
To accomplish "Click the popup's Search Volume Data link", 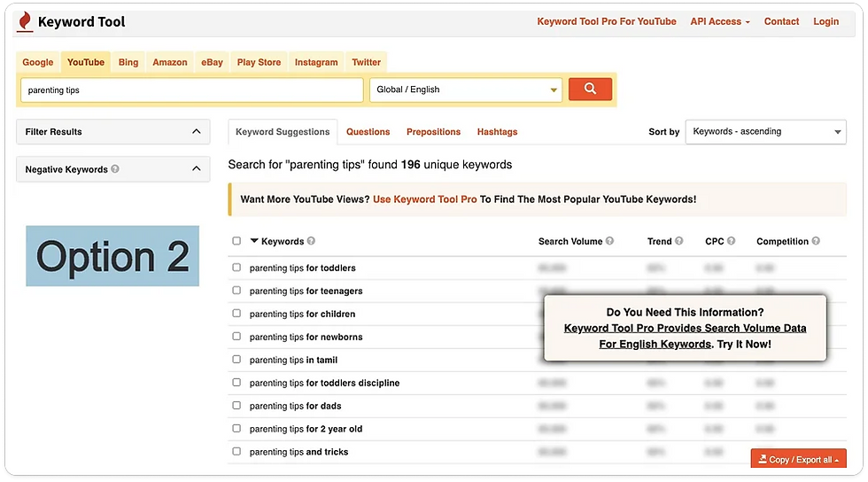I will (685, 336).
